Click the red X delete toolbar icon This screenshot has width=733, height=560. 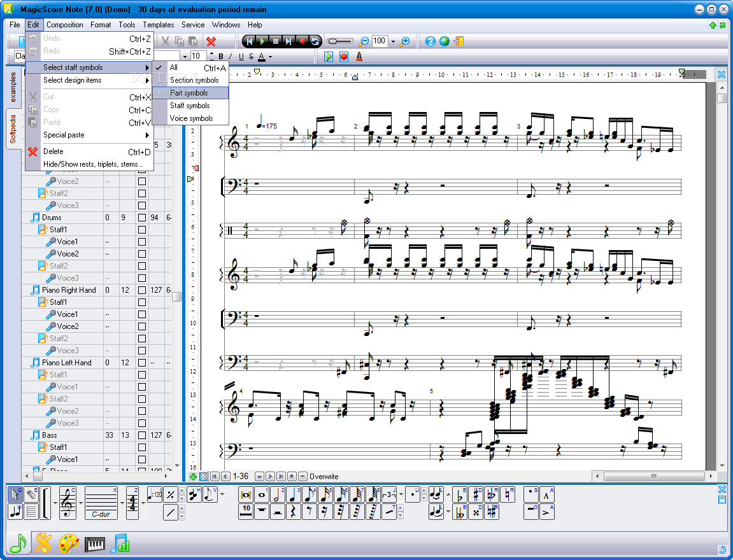tap(211, 41)
